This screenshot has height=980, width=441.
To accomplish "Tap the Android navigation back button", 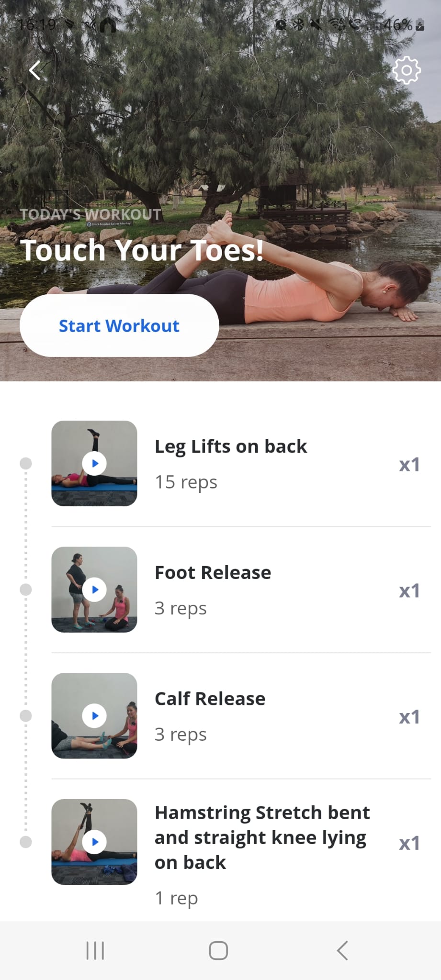I will tap(342, 950).
